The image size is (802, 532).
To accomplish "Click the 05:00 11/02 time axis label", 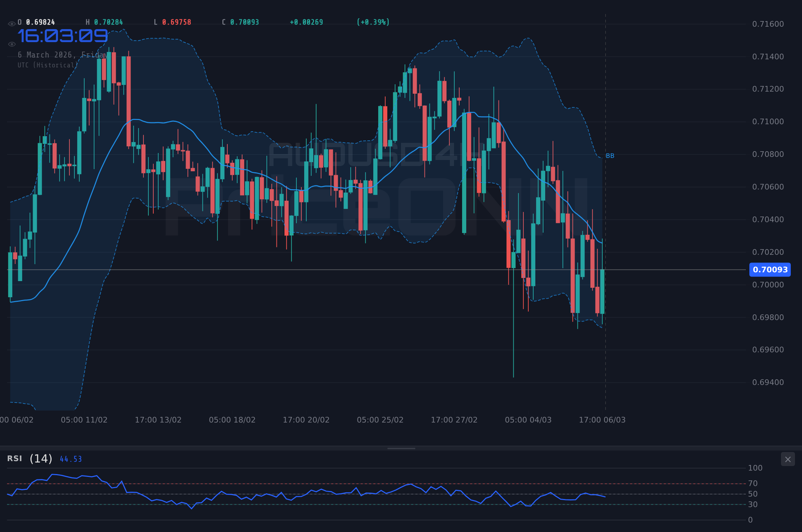I will pos(84,420).
